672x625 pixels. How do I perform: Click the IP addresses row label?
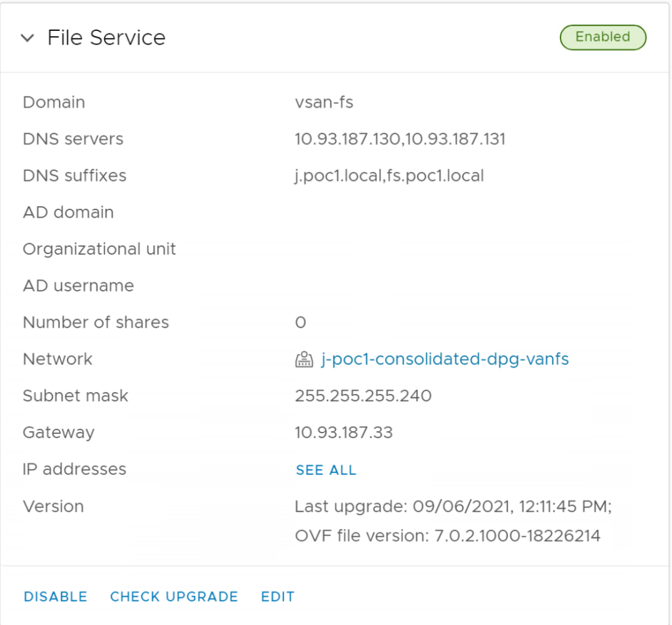click(x=74, y=469)
